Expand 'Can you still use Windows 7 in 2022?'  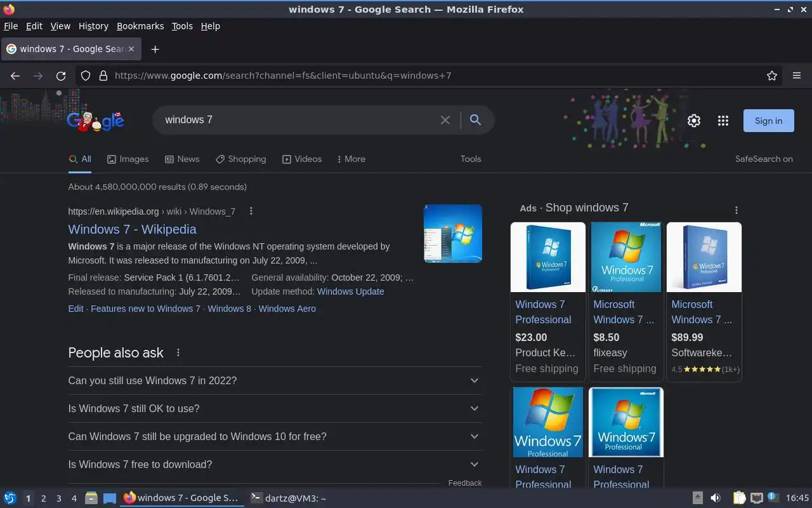[275, 380]
